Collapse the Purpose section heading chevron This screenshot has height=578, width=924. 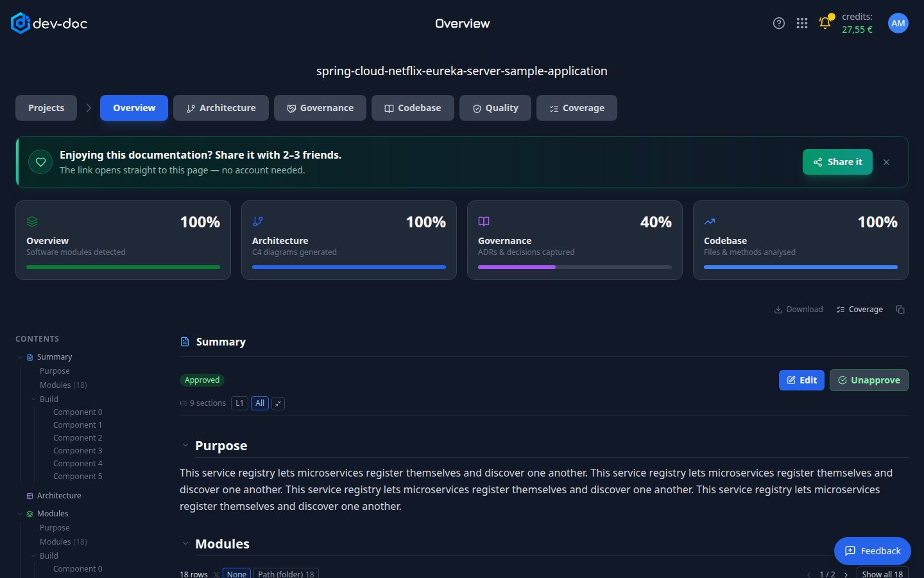coord(185,446)
